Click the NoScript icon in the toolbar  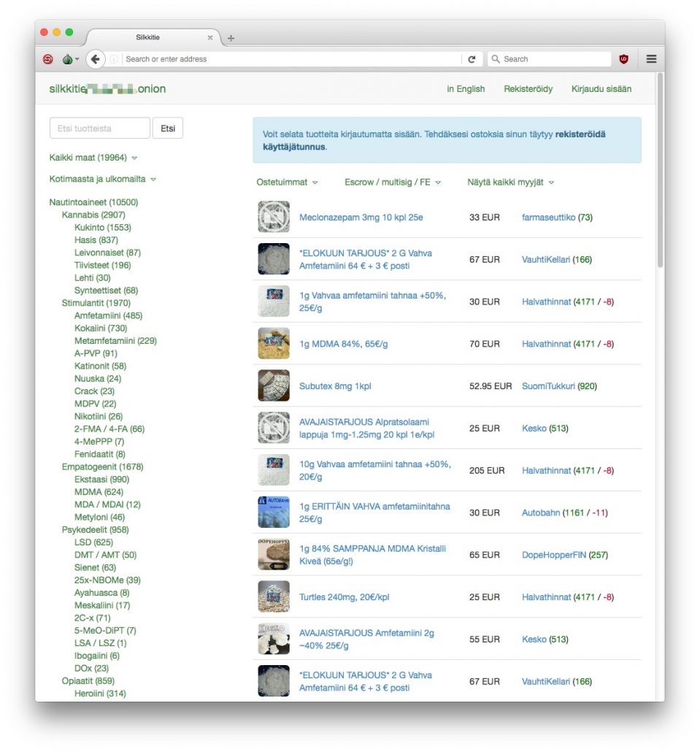(48, 59)
